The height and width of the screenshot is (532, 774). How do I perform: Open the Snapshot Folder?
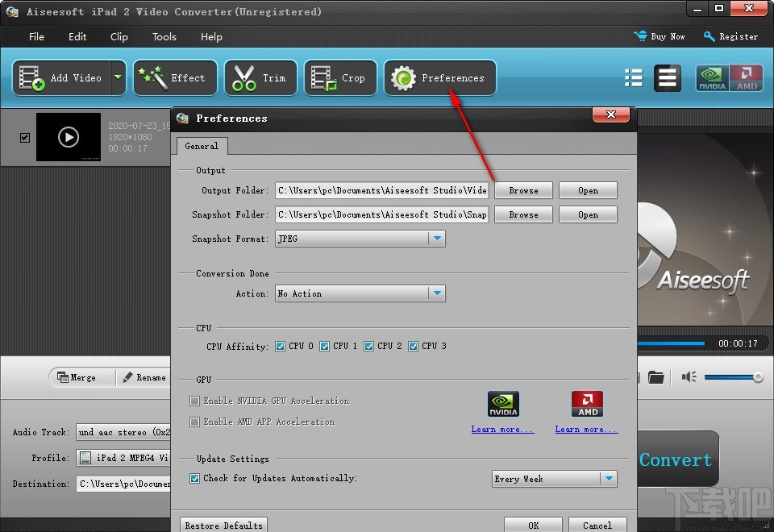[x=588, y=214]
